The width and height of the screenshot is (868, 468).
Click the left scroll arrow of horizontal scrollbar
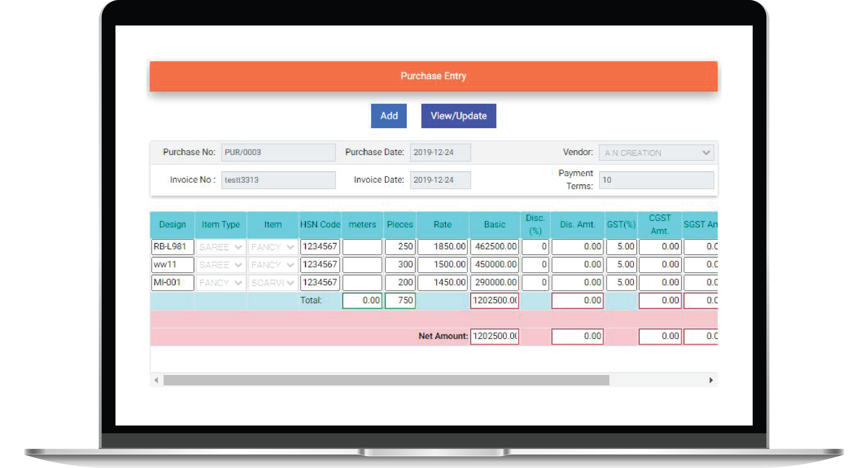click(x=156, y=380)
